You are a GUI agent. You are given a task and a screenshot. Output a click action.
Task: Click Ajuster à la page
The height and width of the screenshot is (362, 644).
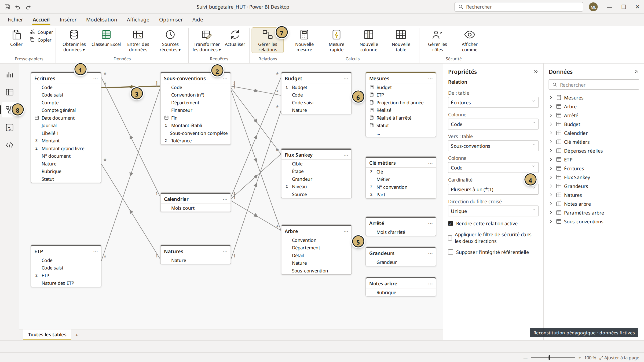pyautogui.click(x=619, y=358)
